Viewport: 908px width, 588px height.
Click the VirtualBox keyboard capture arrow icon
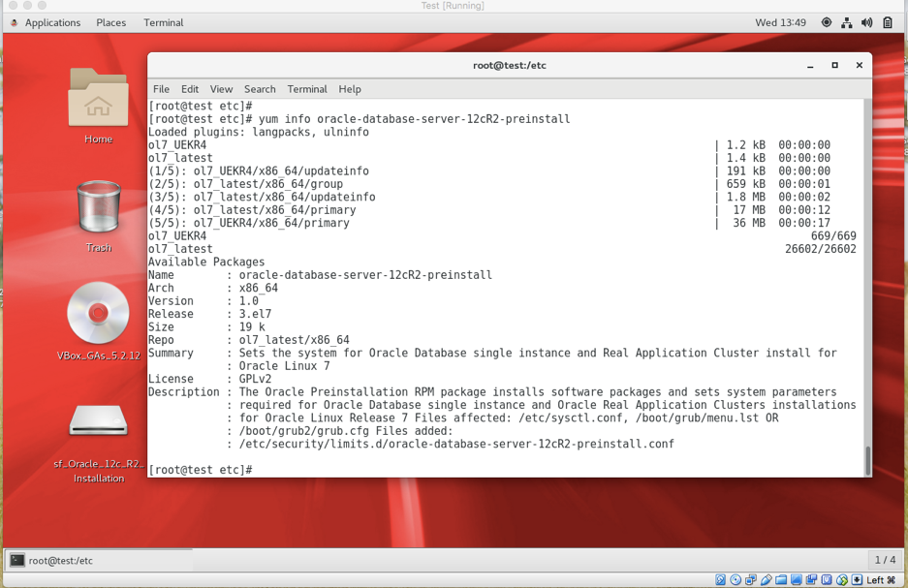(857, 579)
